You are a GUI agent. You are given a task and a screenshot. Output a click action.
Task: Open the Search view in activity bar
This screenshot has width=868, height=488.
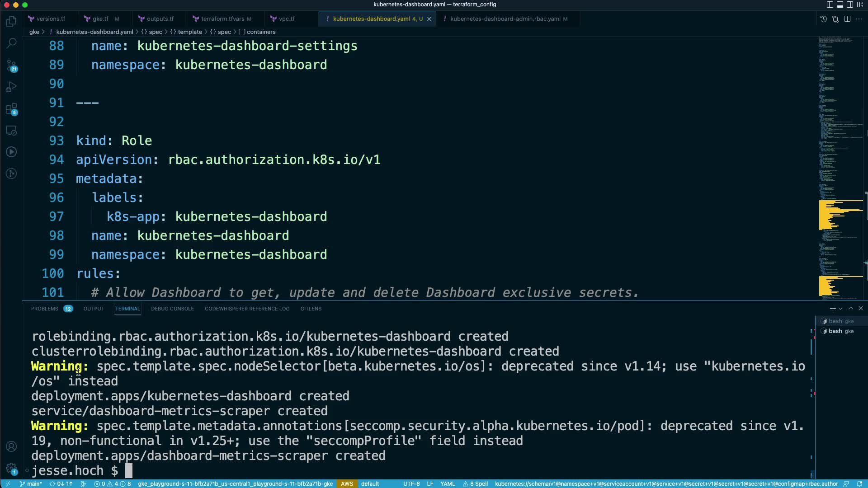click(11, 43)
